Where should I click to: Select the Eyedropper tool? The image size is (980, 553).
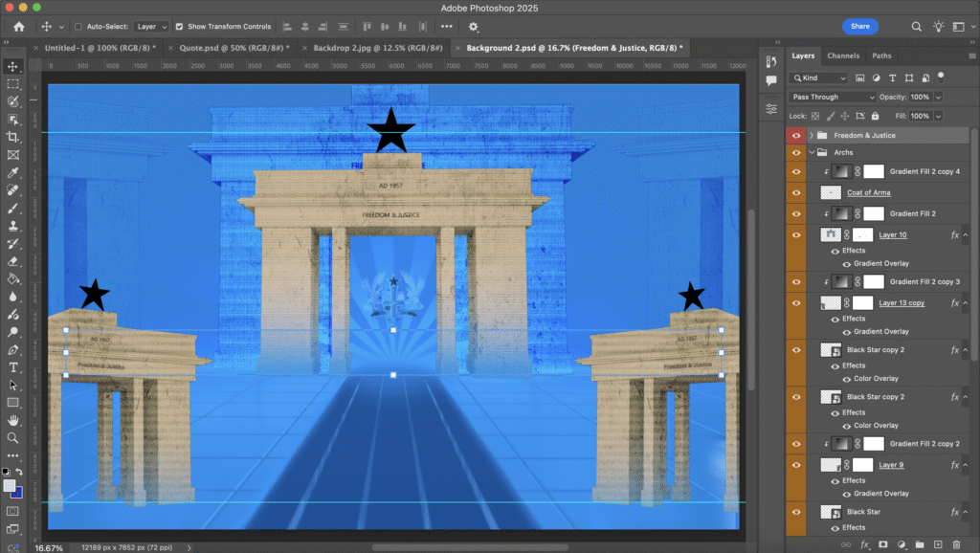coord(12,172)
